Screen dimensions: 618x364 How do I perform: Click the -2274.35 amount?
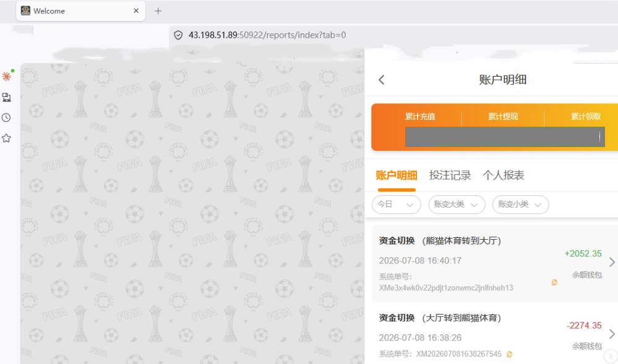(x=584, y=326)
